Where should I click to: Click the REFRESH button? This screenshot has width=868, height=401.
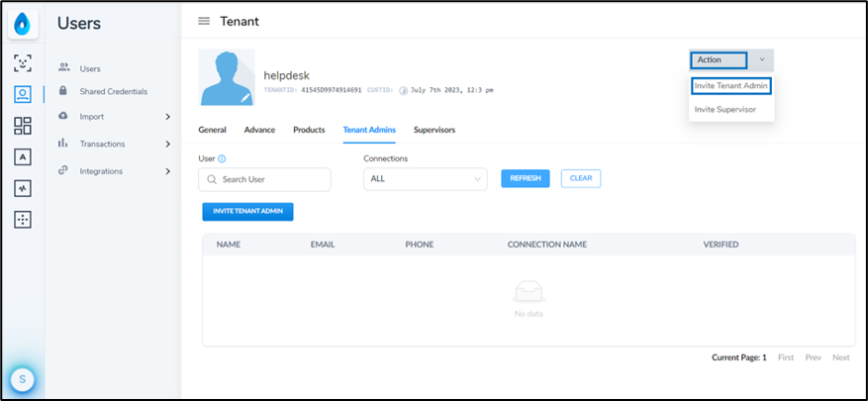526,178
